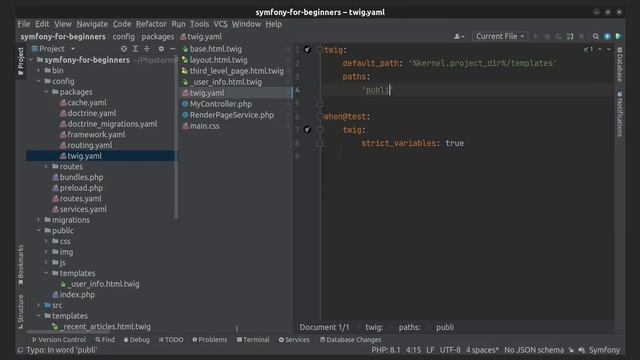Open the Debug tool window
Viewport: 640px width, 360px height.
click(x=137, y=340)
